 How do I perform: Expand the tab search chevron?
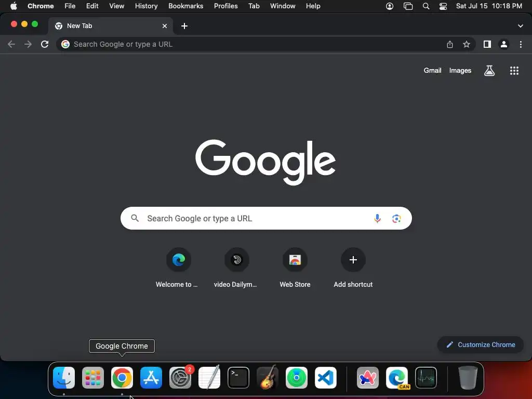(521, 26)
